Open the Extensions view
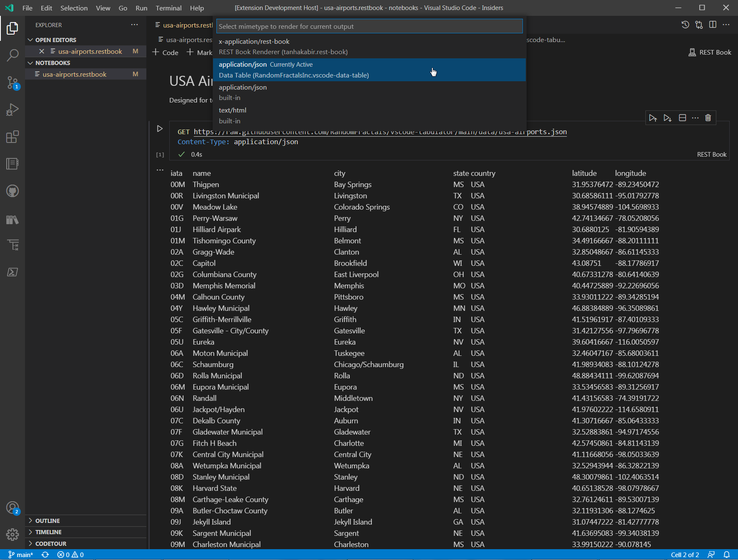The width and height of the screenshot is (738, 560). click(x=13, y=137)
